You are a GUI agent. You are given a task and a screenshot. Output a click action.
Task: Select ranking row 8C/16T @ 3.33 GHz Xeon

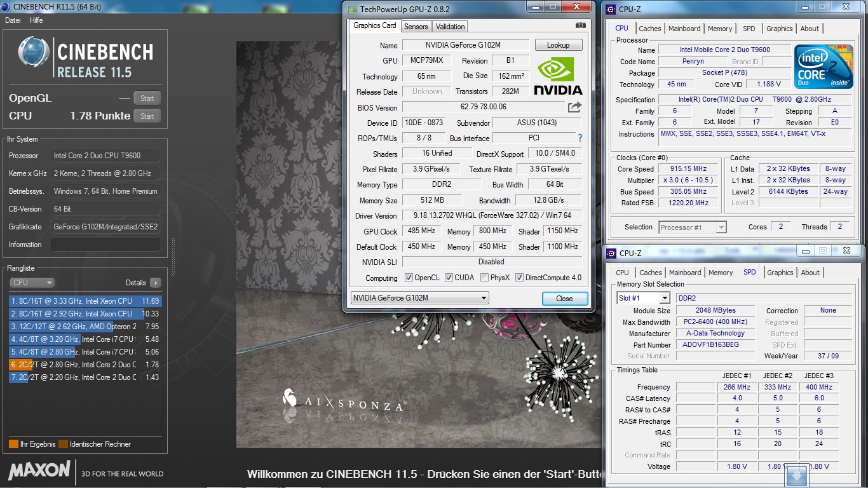(85, 301)
